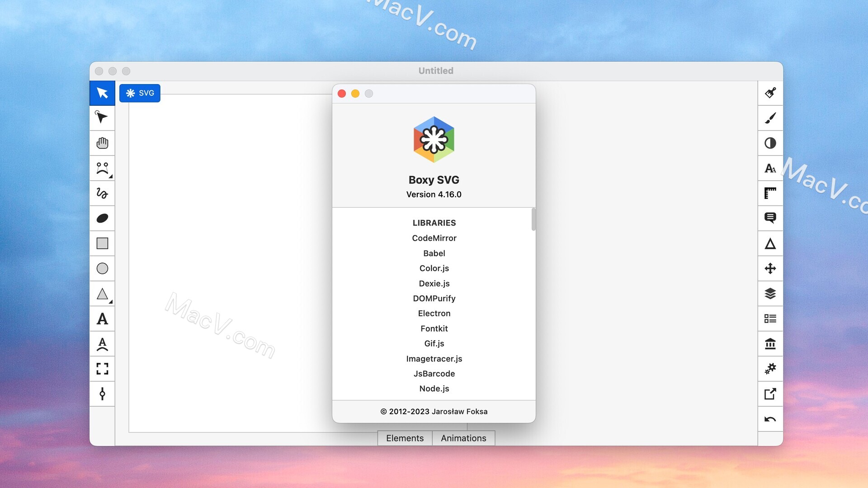Open the Export panel
Viewport: 868px width, 488px height.
770,394
